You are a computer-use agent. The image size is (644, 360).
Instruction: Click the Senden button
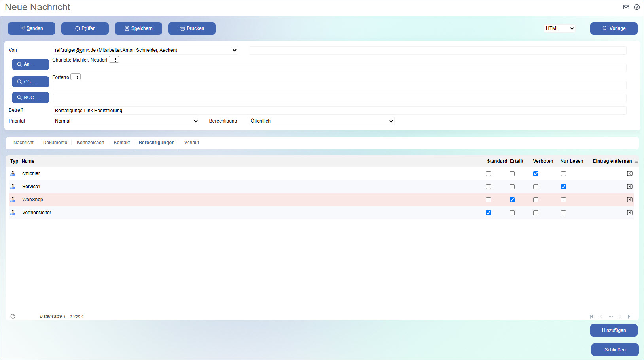32,28
